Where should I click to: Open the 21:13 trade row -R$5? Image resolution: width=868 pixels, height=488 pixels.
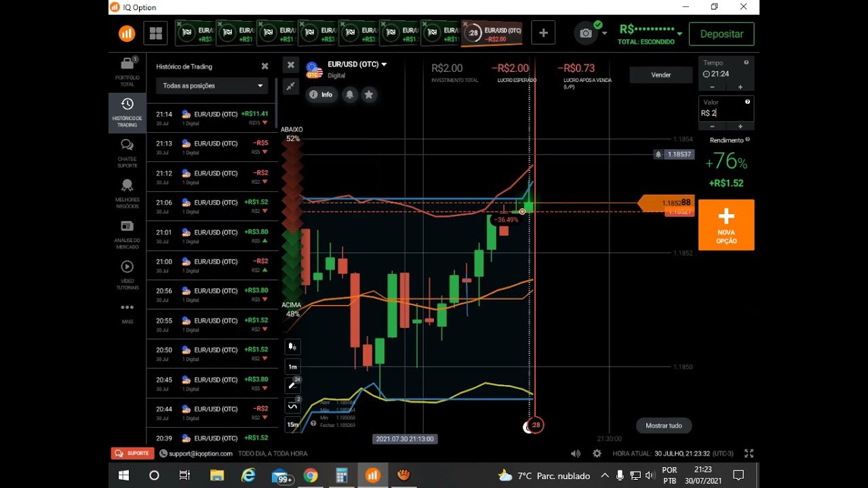tap(212, 147)
